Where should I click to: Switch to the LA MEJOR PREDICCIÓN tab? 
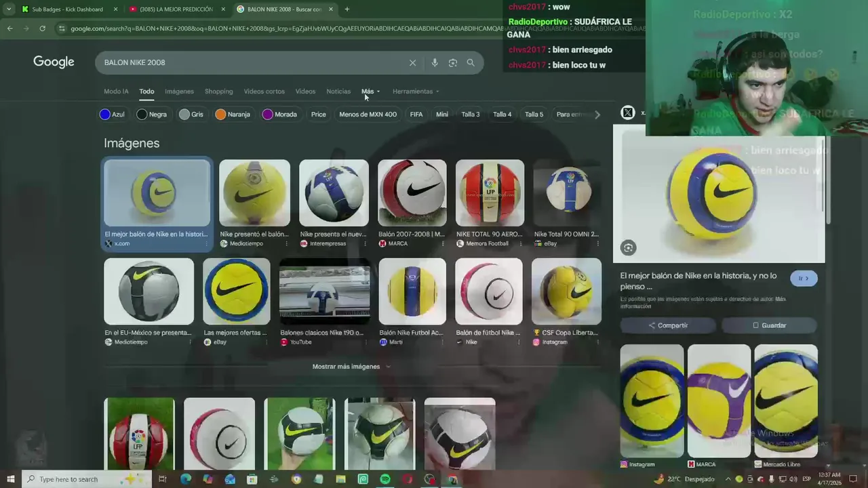[x=176, y=9]
